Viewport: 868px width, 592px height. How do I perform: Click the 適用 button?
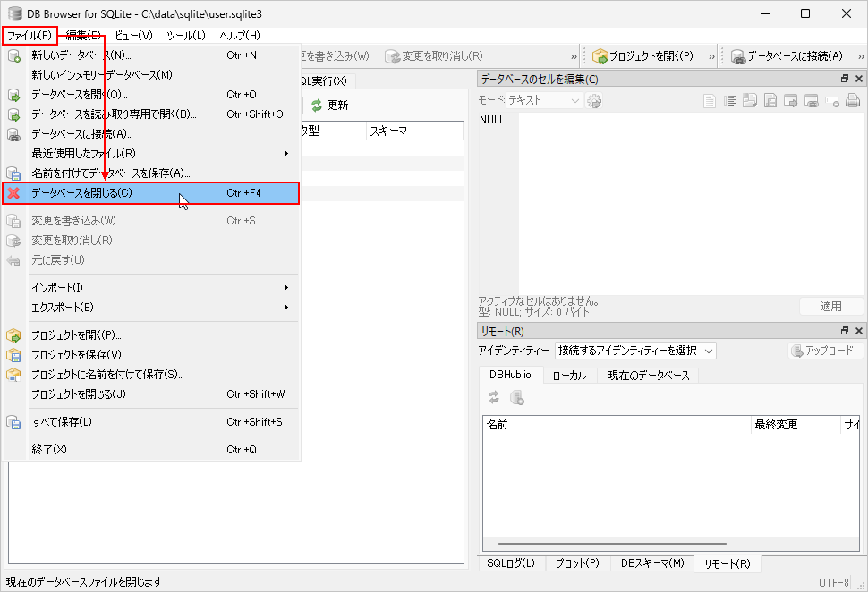click(x=831, y=307)
